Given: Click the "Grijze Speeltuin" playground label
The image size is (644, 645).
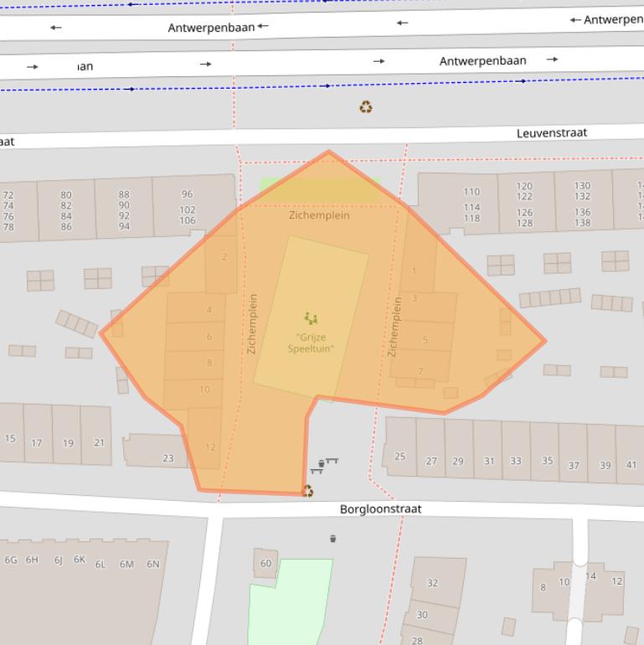Looking at the screenshot, I should (x=311, y=343).
